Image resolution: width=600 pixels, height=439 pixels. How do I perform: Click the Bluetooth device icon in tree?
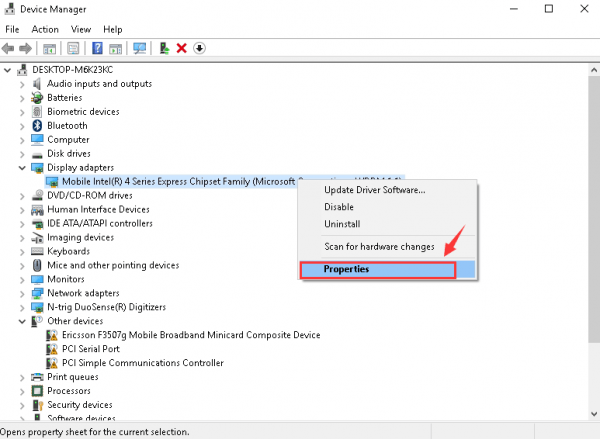click(38, 126)
